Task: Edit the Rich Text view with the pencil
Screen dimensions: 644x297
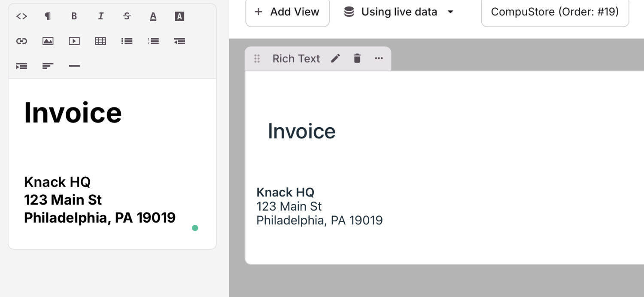Action: 335,58
